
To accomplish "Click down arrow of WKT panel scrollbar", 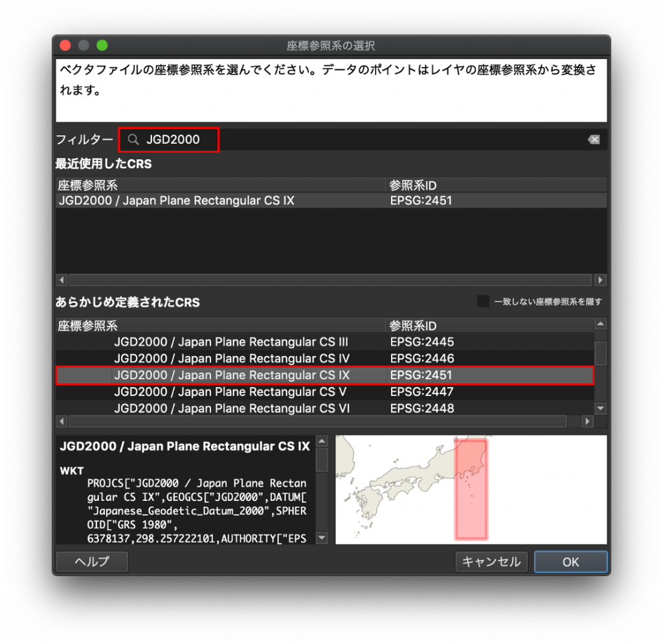I will click(322, 538).
